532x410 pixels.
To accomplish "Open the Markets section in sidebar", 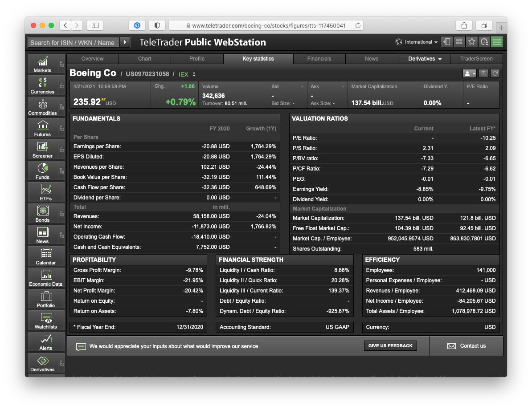I will [x=43, y=64].
